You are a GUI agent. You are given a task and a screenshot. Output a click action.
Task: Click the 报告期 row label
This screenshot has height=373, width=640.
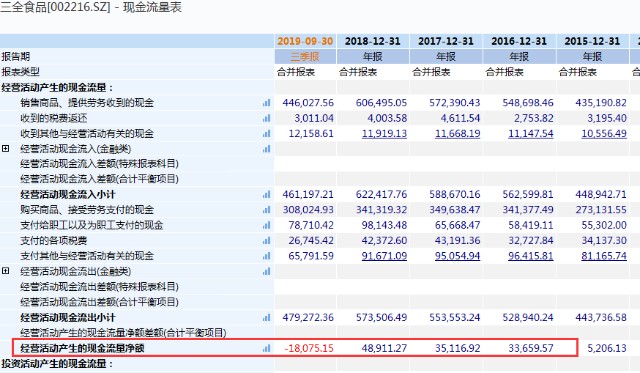pyautogui.click(x=16, y=56)
